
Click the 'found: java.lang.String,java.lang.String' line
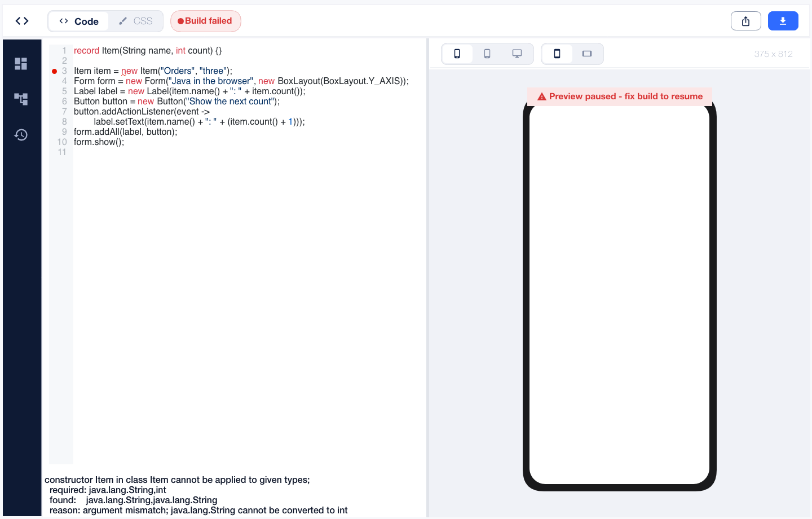pos(134,500)
